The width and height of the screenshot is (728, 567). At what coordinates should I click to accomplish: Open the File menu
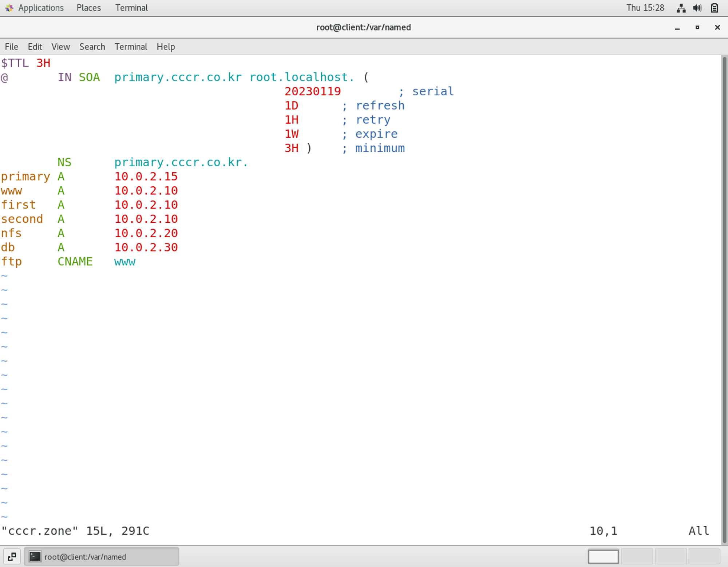click(x=11, y=47)
